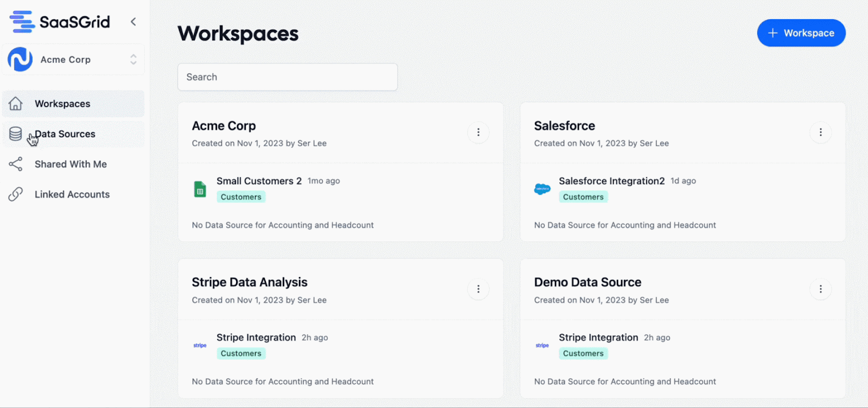
Task: Click the Salesforce cloud icon
Action: (542, 189)
